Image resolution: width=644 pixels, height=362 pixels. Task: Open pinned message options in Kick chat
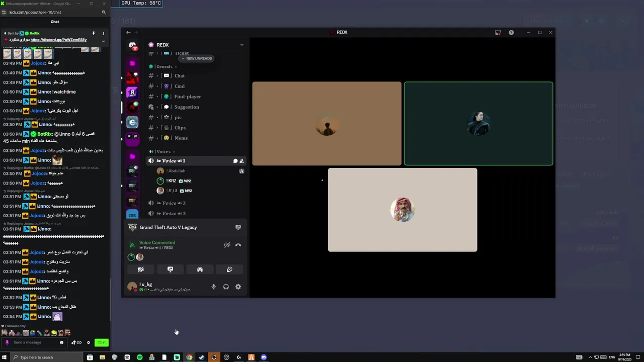pos(104,33)
